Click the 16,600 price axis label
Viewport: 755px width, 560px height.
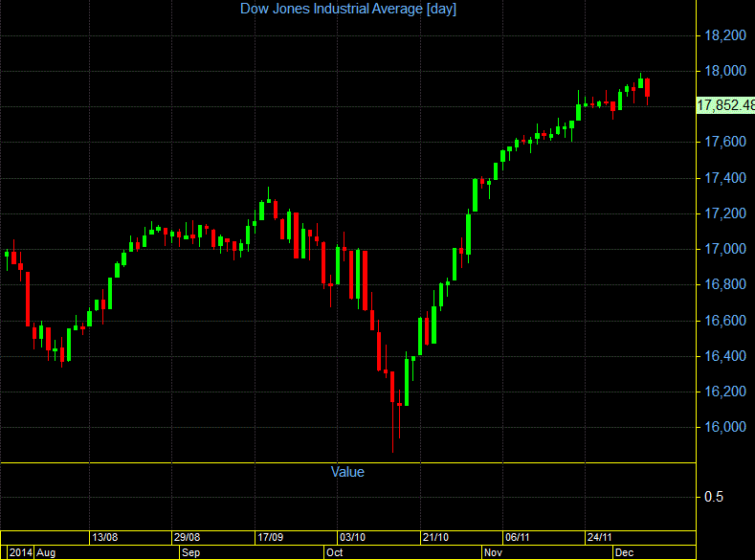point(725,321)
